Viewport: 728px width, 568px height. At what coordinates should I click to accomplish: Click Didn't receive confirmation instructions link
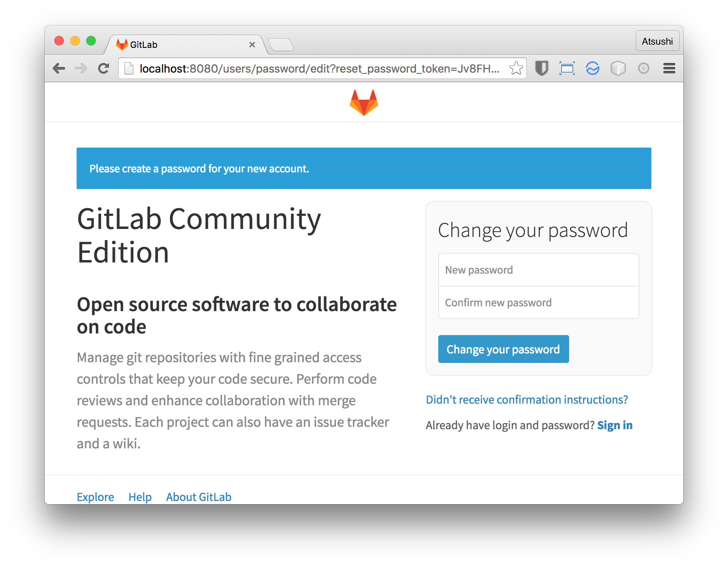(x=526, y=399)
